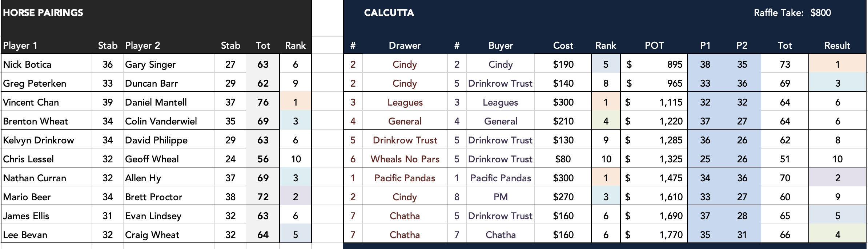Click the Daniel Mantell cell
The height and width of the screenshot is (249, 868).
click(x=156, y=102)
